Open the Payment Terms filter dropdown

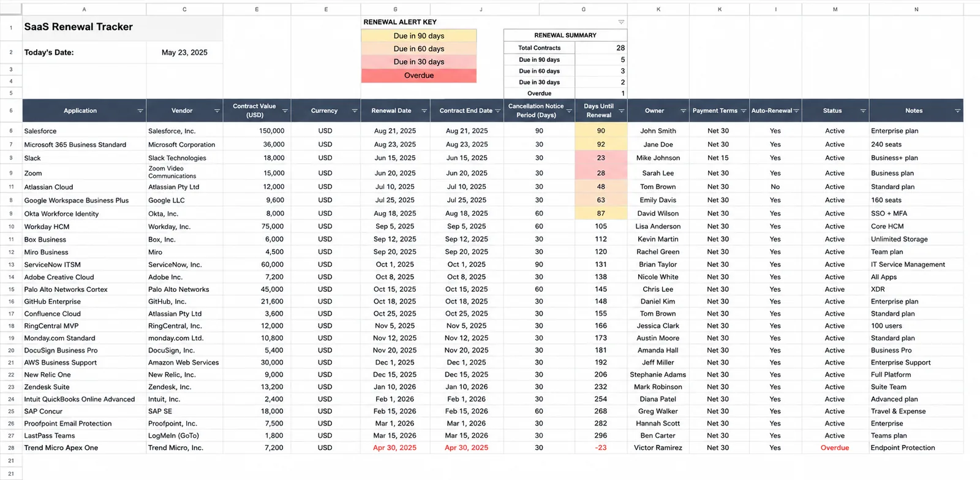[744, 111]
